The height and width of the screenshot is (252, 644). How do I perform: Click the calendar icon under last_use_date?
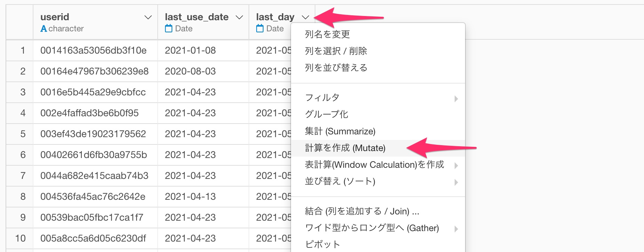[x=169, y=29]
